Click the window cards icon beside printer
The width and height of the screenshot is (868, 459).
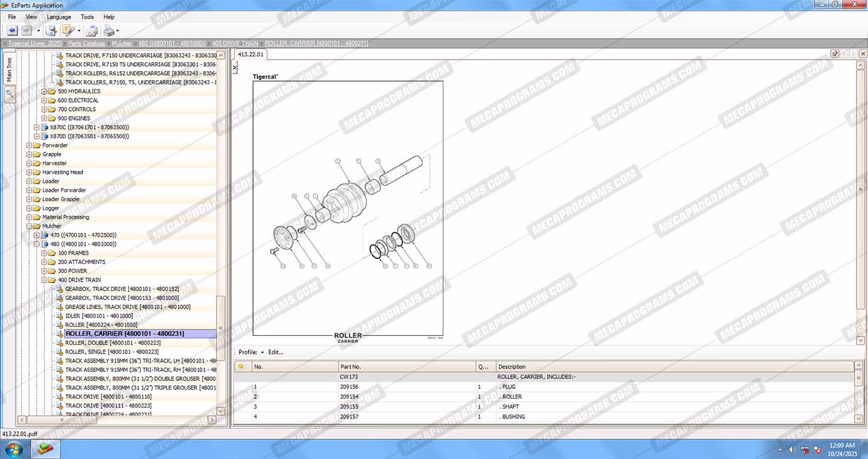tap(92, 30)
